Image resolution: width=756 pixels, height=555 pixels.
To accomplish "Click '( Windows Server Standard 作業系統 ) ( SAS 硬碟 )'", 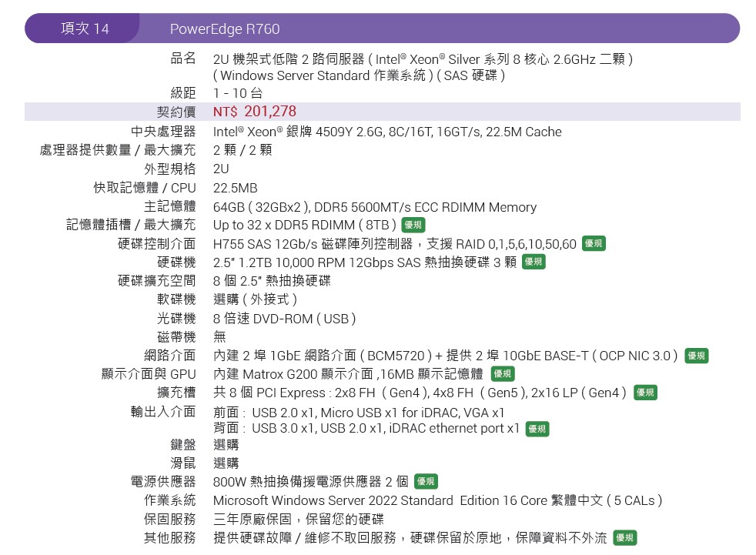I will click(x=360, y=75).
